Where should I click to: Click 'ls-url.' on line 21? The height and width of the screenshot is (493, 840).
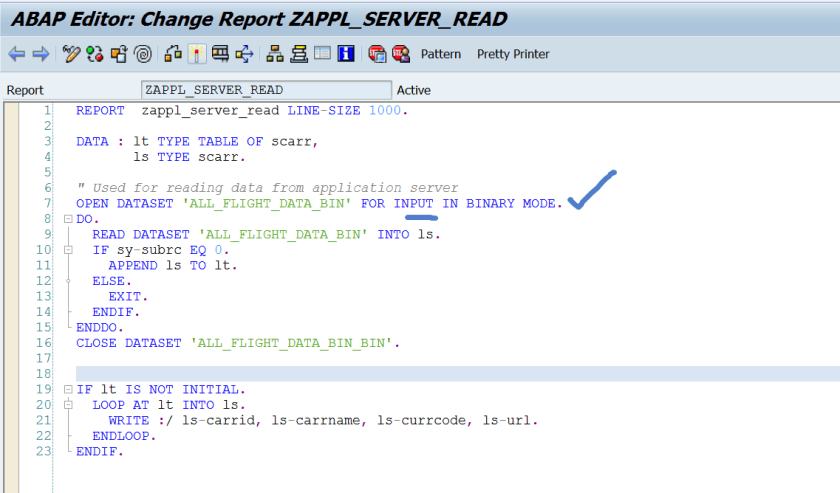[x=510, y=421]
